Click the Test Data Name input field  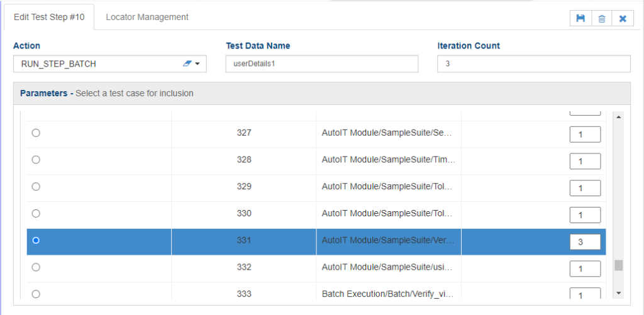pos(321,64)
